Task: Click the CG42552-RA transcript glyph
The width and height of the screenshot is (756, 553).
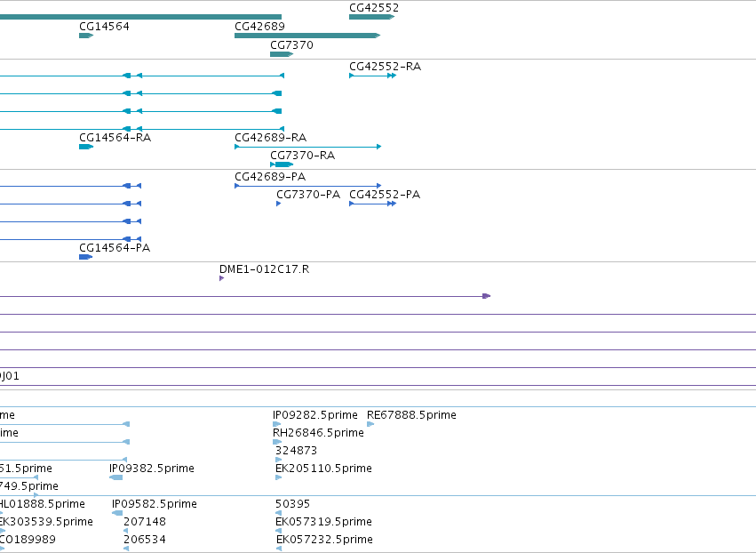Action: pyautogui.click(x=373, y=76)
